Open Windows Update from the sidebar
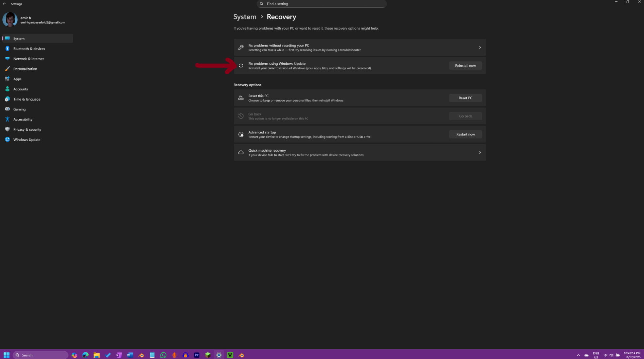 38,140
